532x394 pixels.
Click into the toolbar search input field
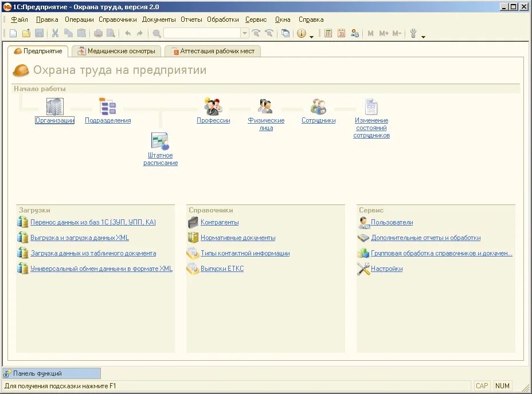tap(202, 33)
